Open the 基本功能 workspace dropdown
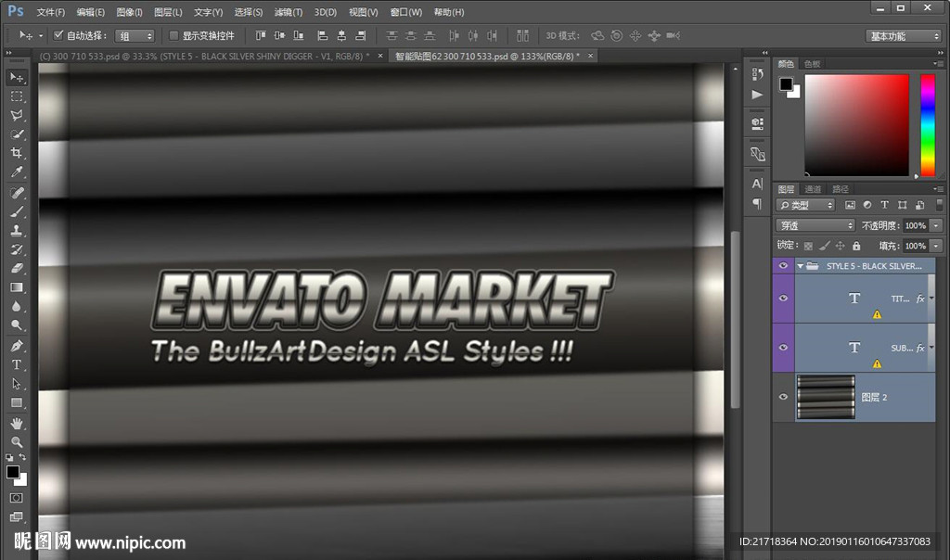 coord(904,36)
